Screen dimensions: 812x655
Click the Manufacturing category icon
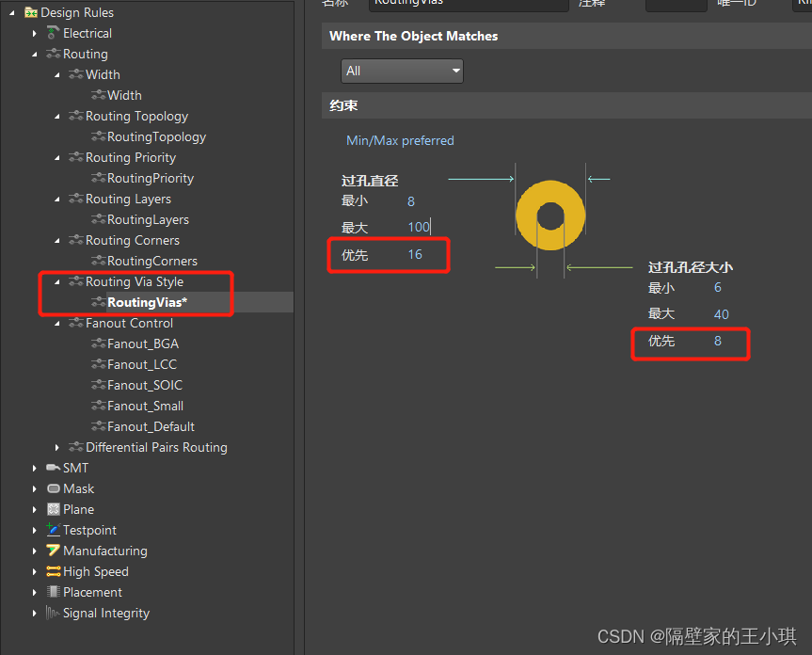53,551
